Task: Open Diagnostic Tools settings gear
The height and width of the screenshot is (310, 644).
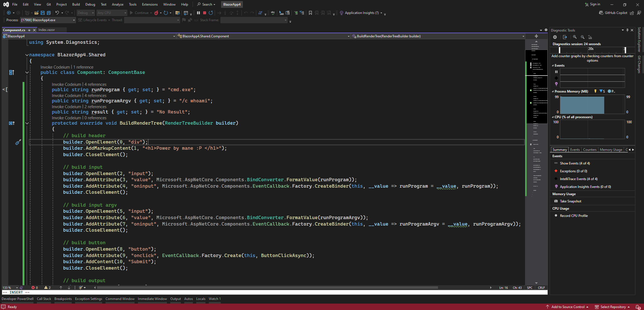Action: pyautogui.click(x=555, y=37)
